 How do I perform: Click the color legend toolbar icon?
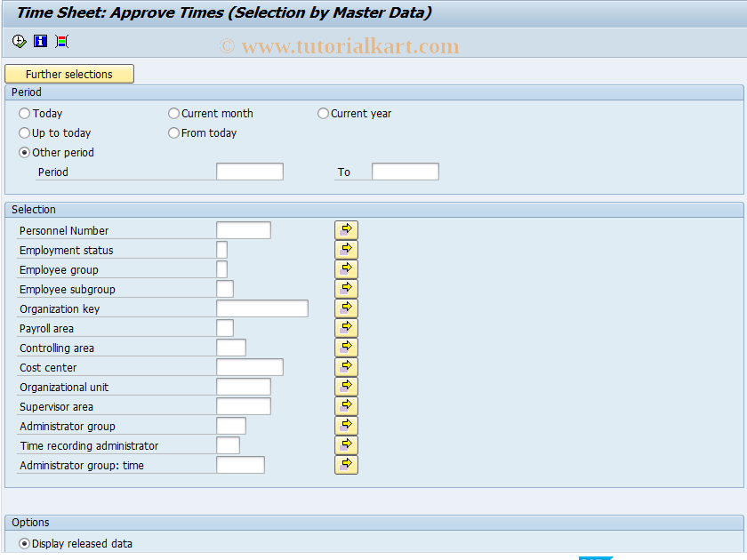pos(60,41)
